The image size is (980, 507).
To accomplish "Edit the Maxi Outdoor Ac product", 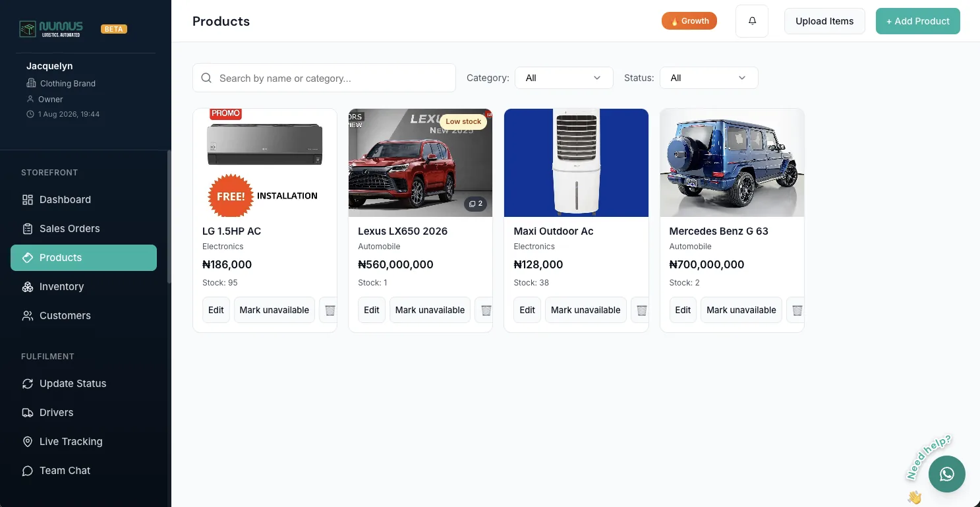I will click(x=527, y=310).
